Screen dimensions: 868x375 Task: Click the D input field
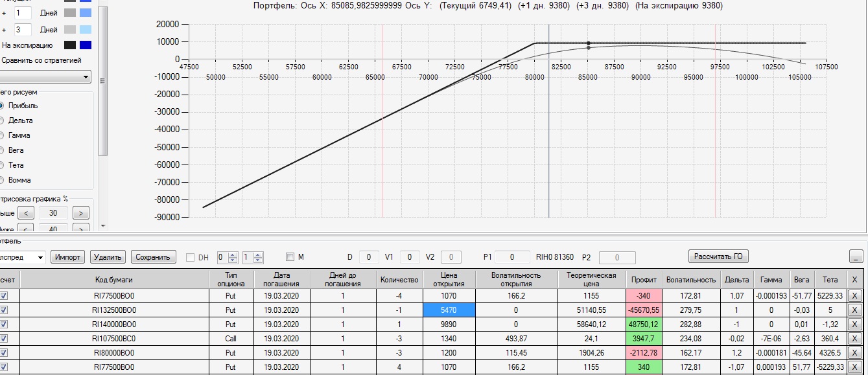pos(369,257)
